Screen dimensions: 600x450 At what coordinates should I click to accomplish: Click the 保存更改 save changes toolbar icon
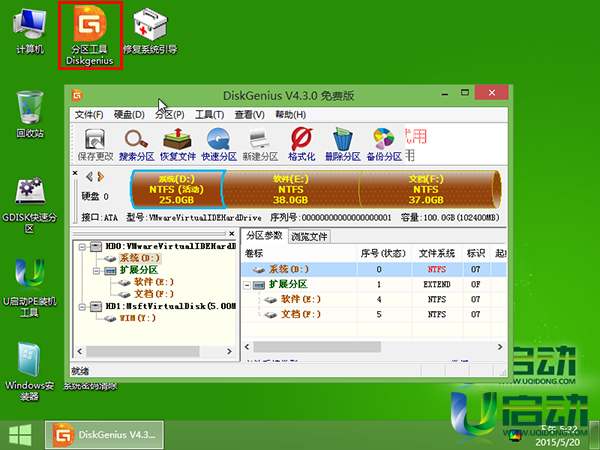pos(95,145)
